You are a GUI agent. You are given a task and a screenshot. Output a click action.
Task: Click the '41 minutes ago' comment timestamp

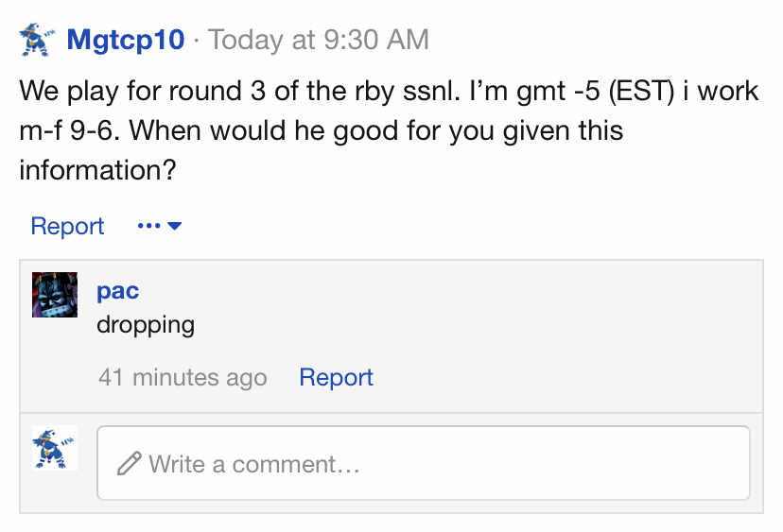pos(183,377)
